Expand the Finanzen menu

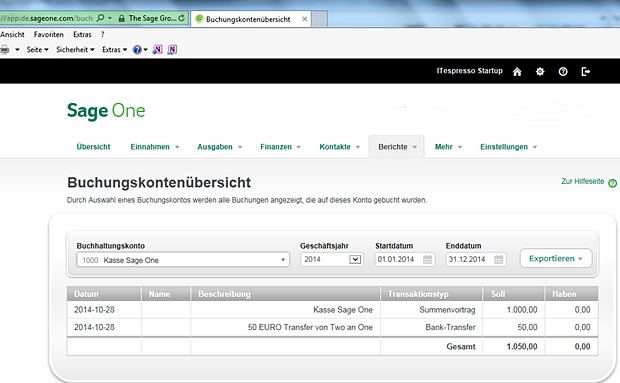tap(280, 147)
